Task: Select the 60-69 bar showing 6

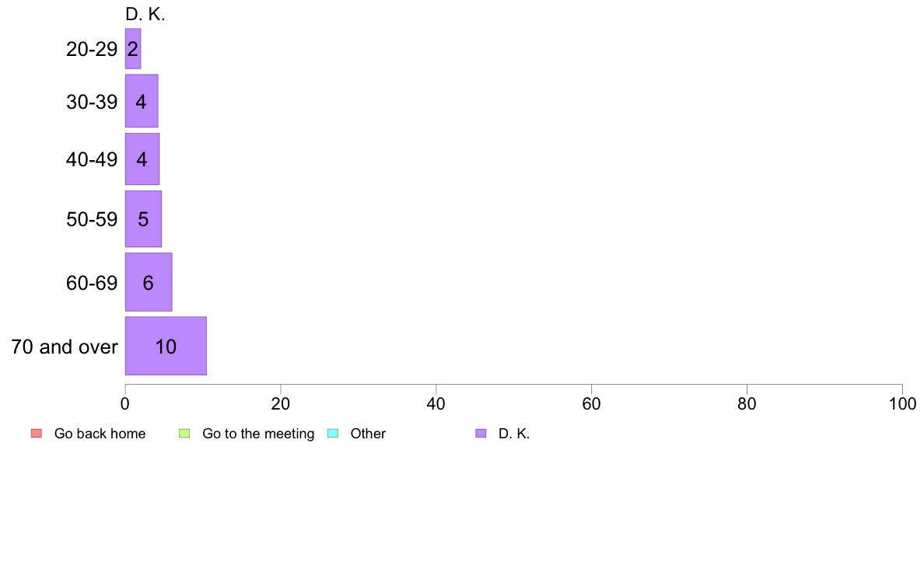Action: [149, 282]
